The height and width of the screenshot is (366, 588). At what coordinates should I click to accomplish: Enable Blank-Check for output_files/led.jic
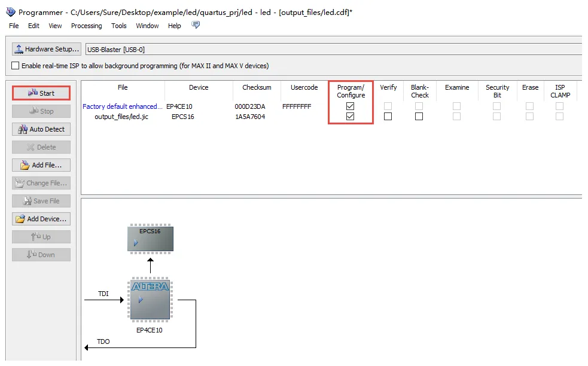[x=419, y=116]
